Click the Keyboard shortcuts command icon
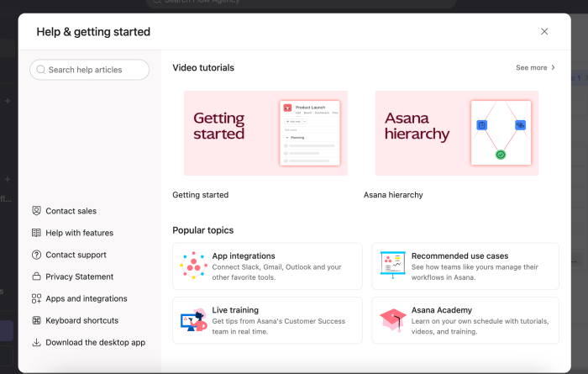The height and width of the screenshot is (374, 588). coord(36,320)
